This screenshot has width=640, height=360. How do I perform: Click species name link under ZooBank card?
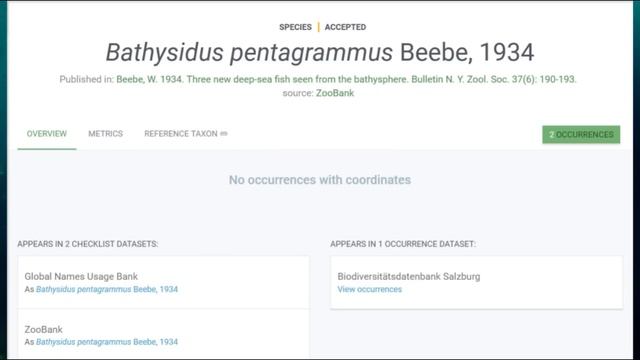(107, 342)
